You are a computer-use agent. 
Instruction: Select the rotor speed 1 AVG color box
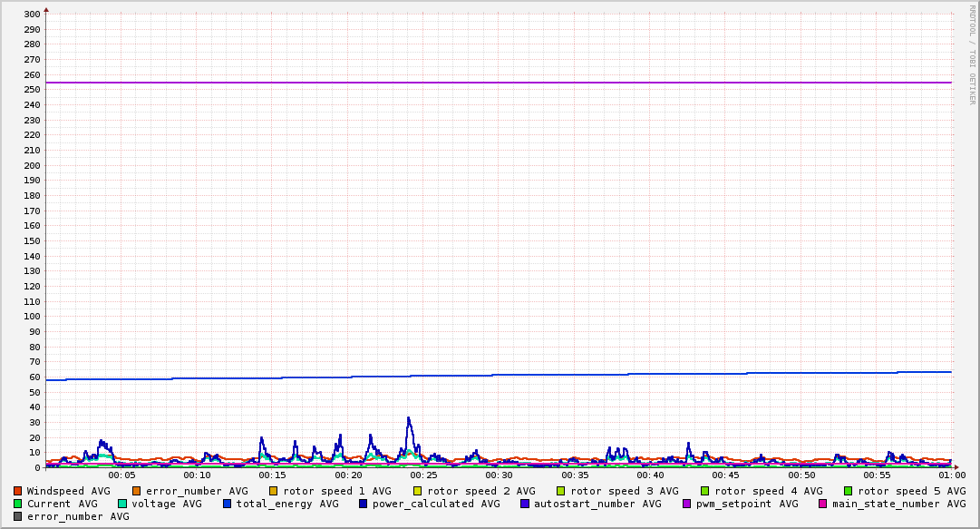pos(274,491)
